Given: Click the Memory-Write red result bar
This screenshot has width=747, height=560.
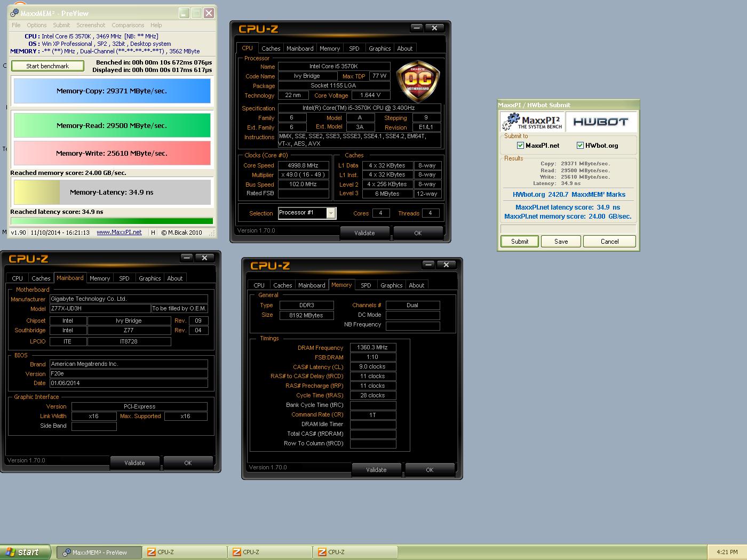Looking at the screenshot, I should [x=112, y=153].
